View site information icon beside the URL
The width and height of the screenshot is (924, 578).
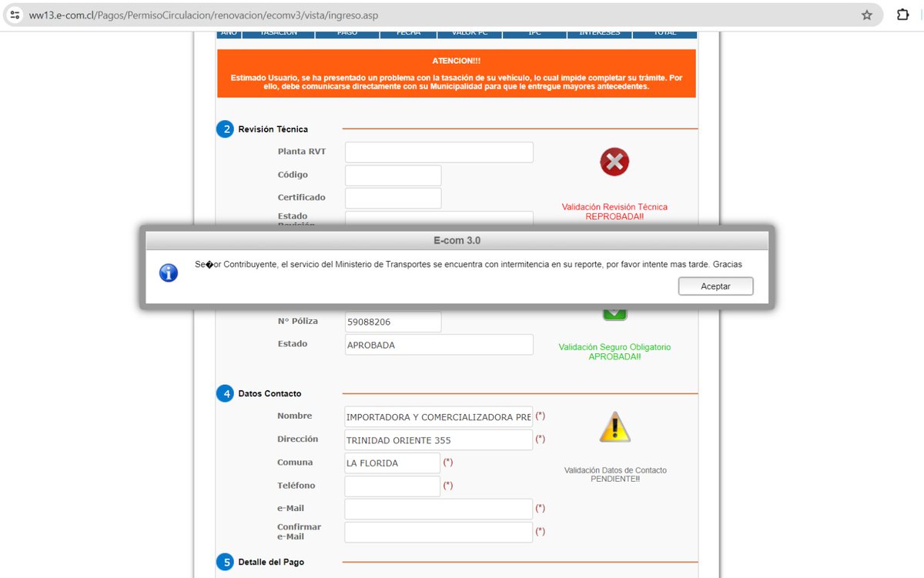pos(15,15)
